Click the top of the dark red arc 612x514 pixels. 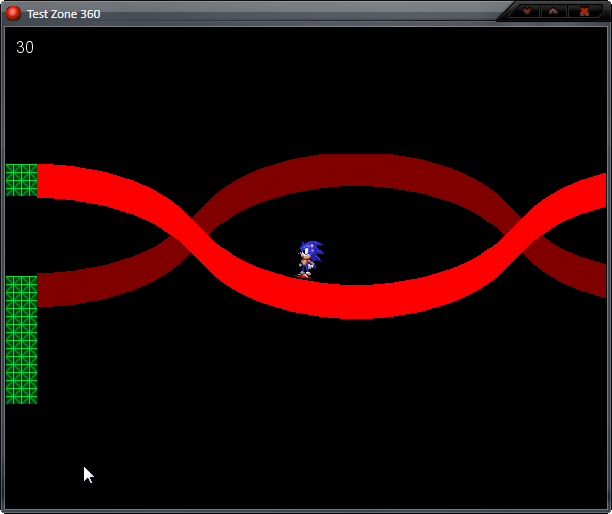point(355,170)
